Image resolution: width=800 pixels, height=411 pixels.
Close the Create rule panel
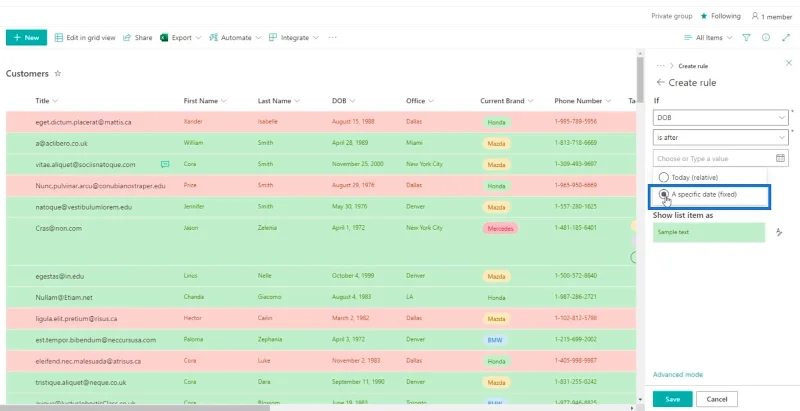[788, 63]
